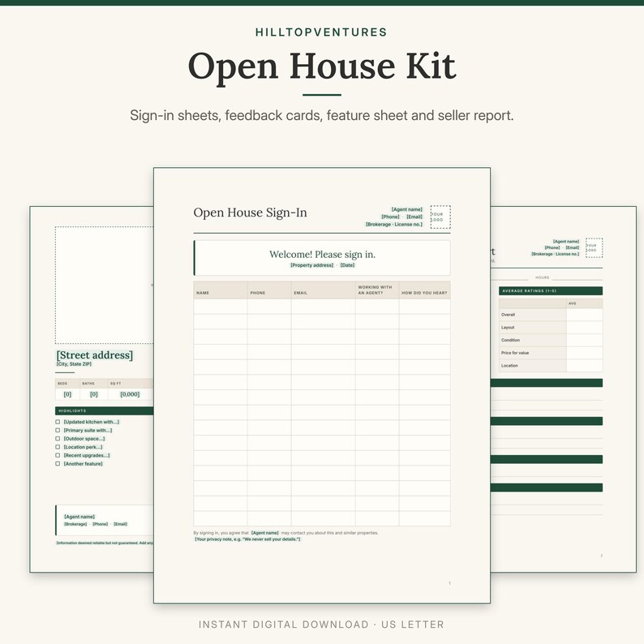Image resolution: width=644 pixels, height=644 pixels.
Task: Click the 'HILLTOPVENTURES' brand name
Action: click(x=321, y=32)
